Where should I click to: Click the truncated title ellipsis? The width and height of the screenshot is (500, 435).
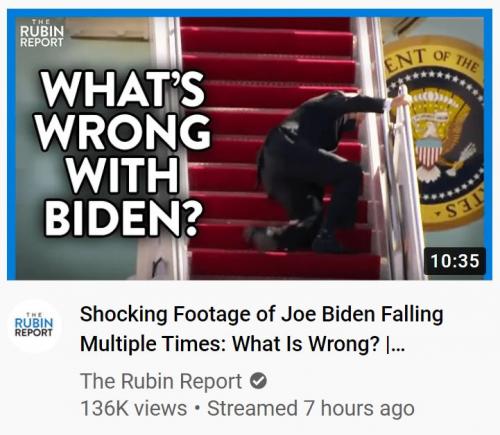coord(396,344)
